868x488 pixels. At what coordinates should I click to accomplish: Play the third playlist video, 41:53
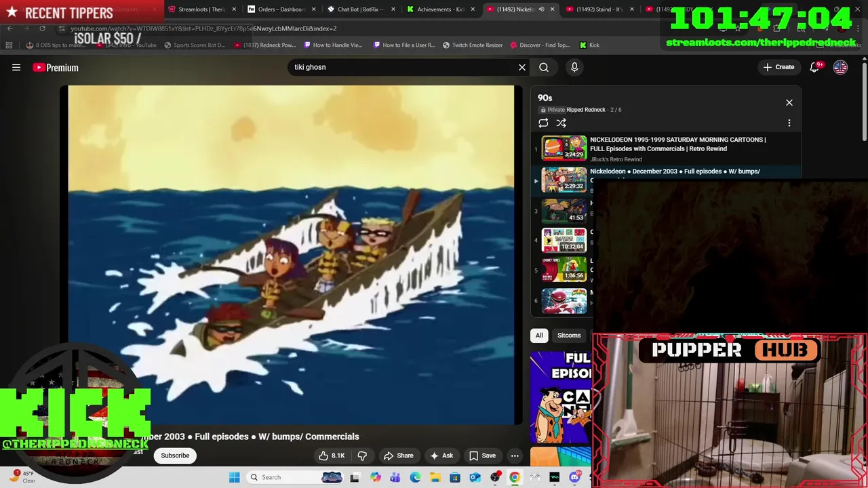point(564,210)
